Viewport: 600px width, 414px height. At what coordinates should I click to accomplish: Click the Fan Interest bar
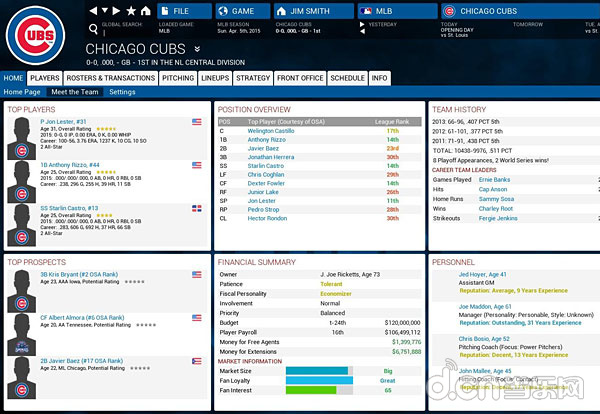pos(319,390)
